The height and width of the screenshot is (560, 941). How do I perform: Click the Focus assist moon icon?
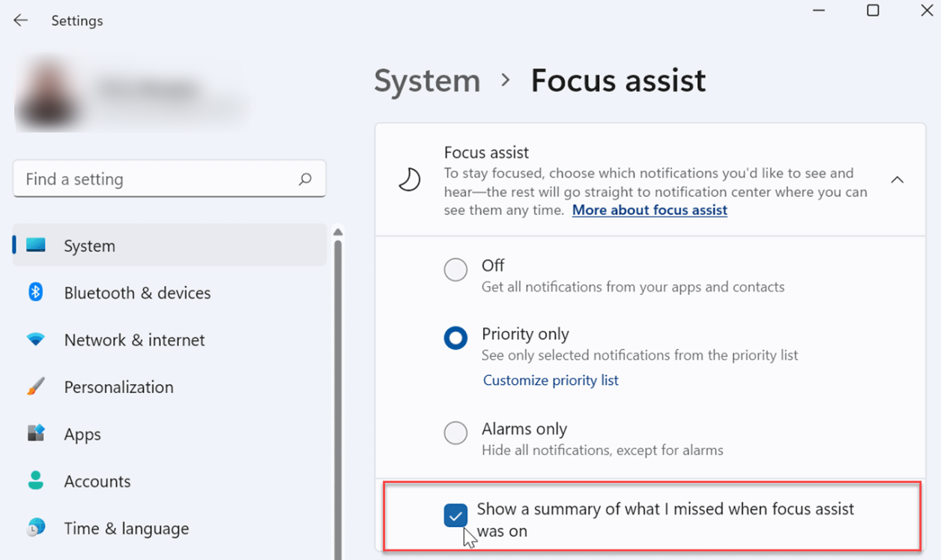coord(409,180)
